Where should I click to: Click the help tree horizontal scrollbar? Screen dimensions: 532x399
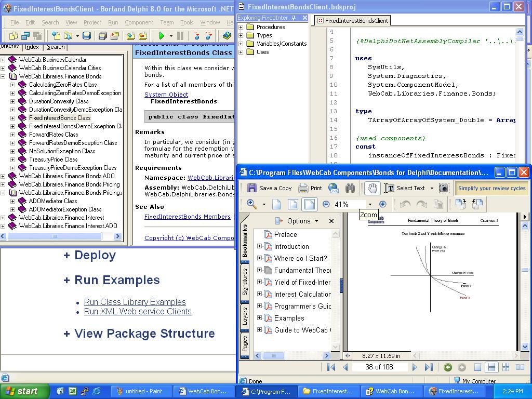[x=60, y=236]
